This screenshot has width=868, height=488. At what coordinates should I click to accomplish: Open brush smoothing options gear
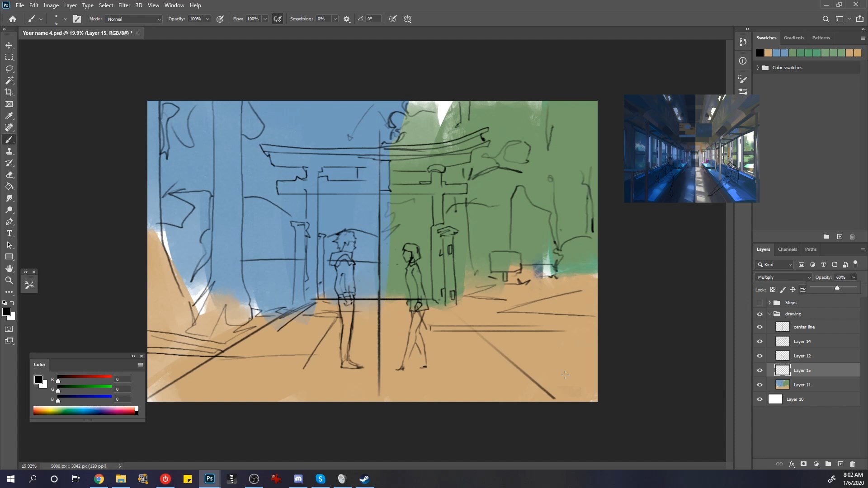[x=347, y=19]
